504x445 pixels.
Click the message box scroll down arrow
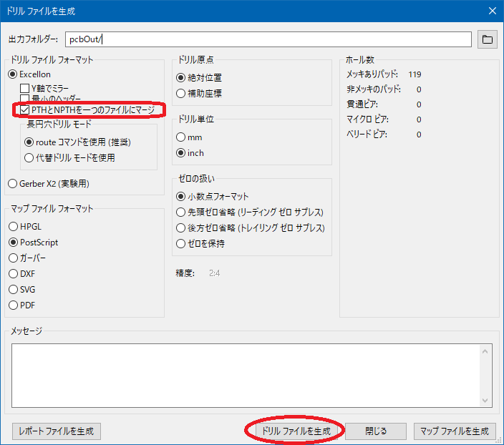[x=485, y=401]
